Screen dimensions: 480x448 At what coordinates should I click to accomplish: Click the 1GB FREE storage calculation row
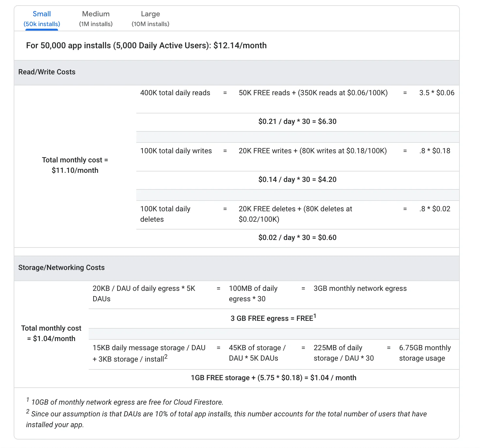pos(273,378)
